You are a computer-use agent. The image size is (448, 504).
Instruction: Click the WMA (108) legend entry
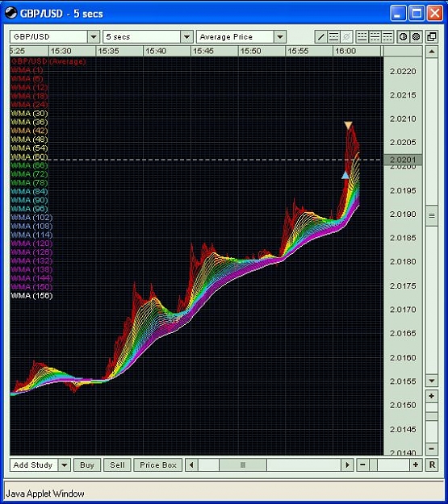31,226
